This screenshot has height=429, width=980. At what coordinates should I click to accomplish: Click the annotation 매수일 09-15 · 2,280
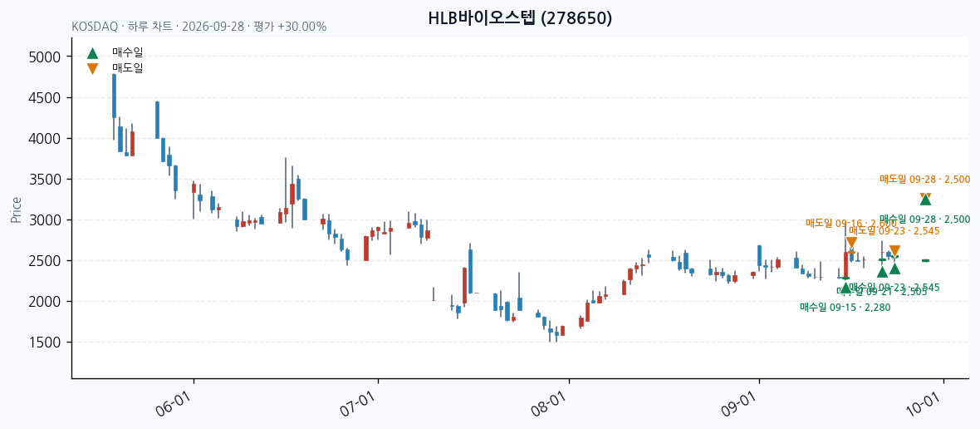coord(845,307)
